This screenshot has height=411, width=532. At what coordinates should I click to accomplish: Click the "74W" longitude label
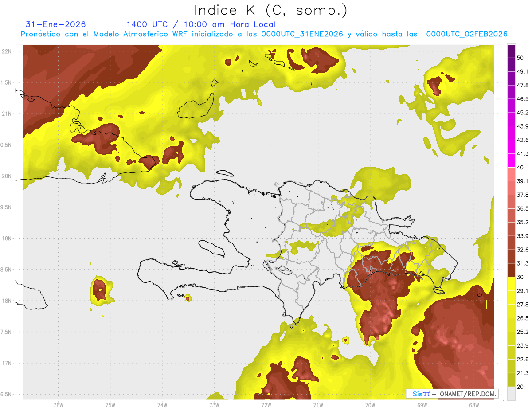(162, 405)
